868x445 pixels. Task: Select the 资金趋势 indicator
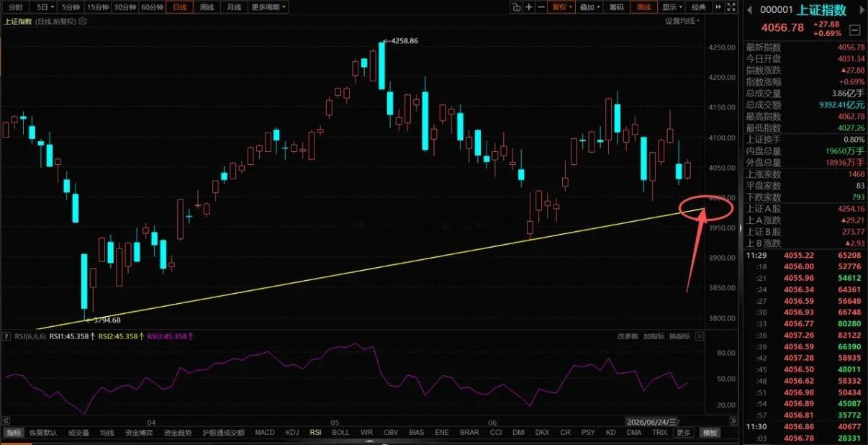coord(178,433)
